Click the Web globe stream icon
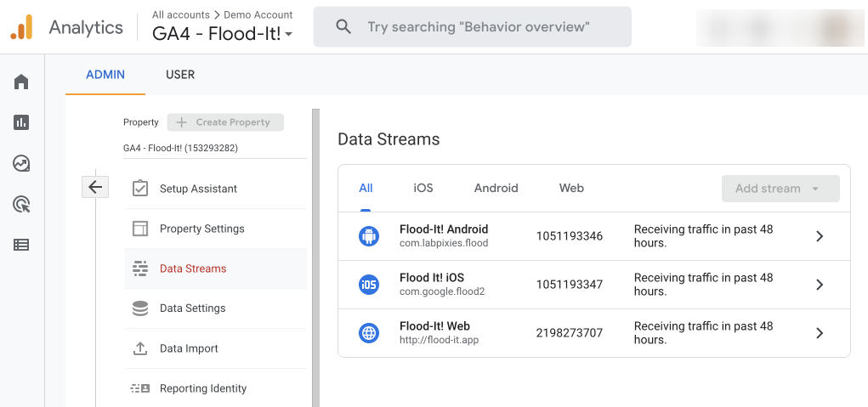868x407 pixels. click(369, 333)
